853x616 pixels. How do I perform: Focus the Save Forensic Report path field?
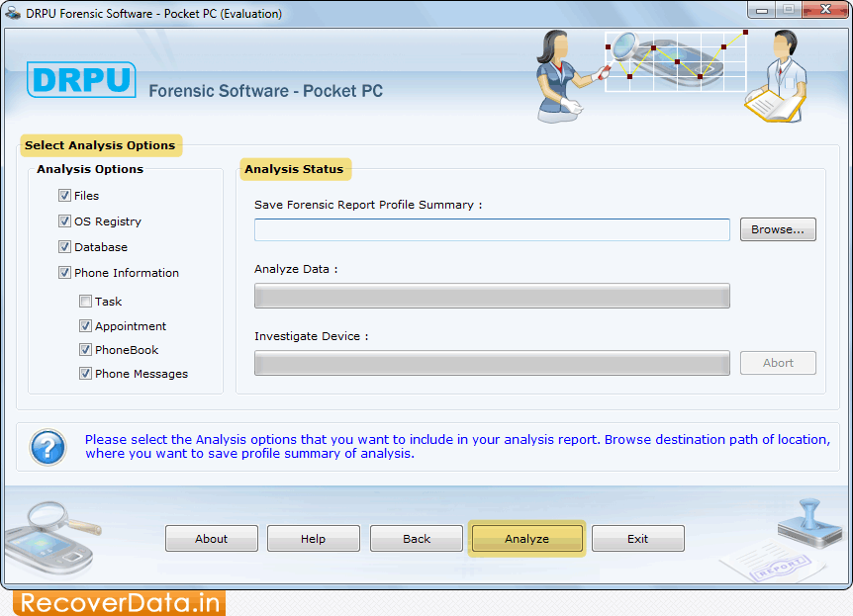click(x=492, y=230)
